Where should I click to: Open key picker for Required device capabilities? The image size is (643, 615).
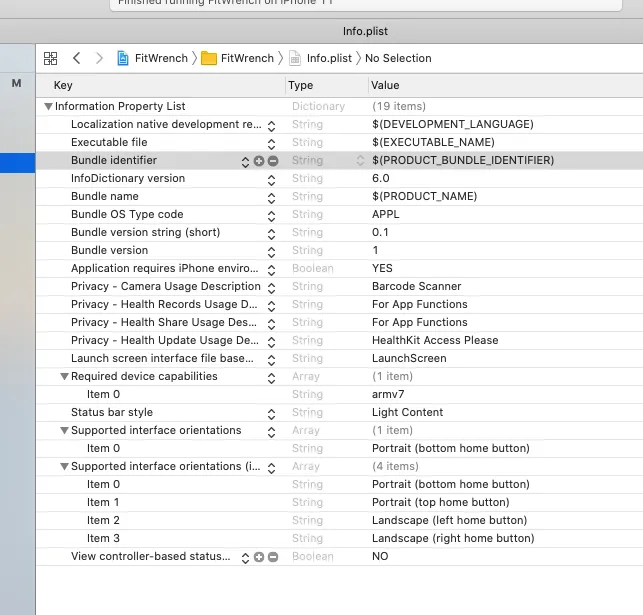click(x=271, y=378)
